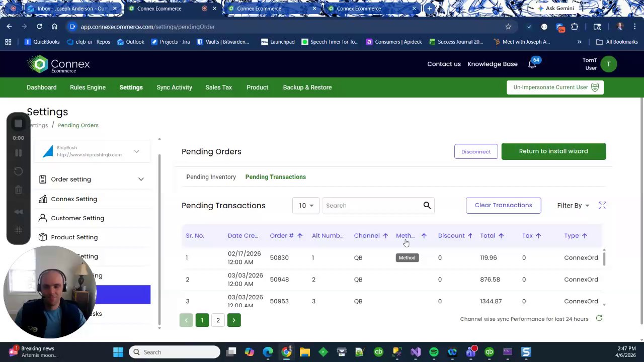Open the Filter By dropdown

(573, 206)
